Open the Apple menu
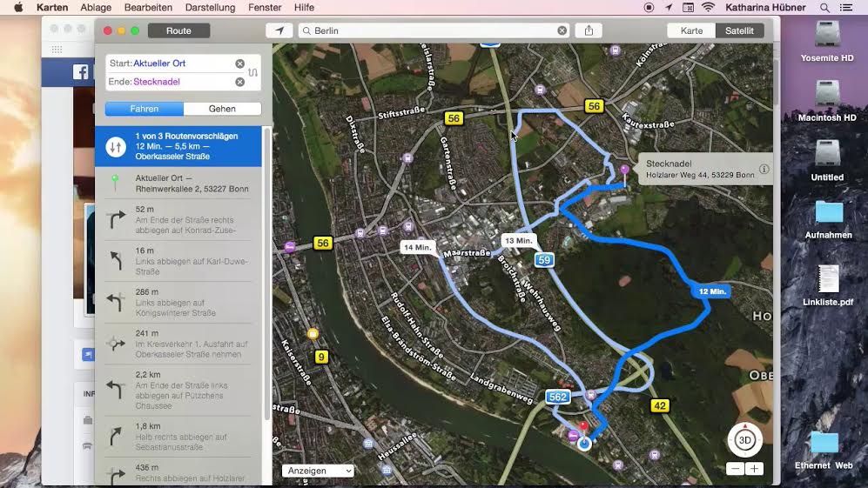The height and width of the screenshot is (488, 868). 18,7
